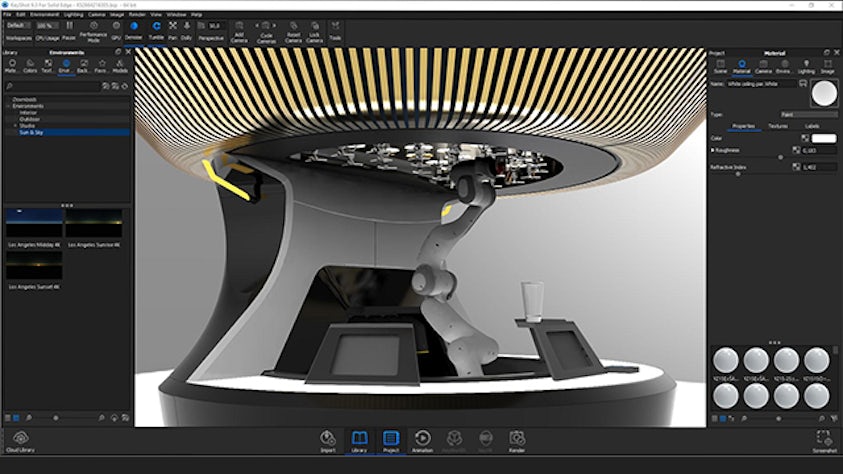This screenshot has height=474, width=843.
Task: Switch library to Materials tab
Action: point(12,66)
